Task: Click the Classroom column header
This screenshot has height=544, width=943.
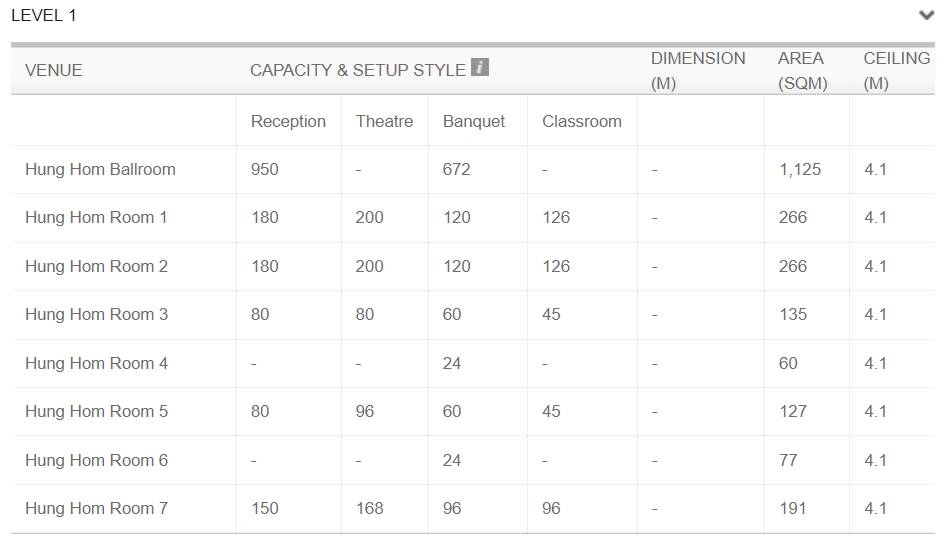Action: pos(582,121)
